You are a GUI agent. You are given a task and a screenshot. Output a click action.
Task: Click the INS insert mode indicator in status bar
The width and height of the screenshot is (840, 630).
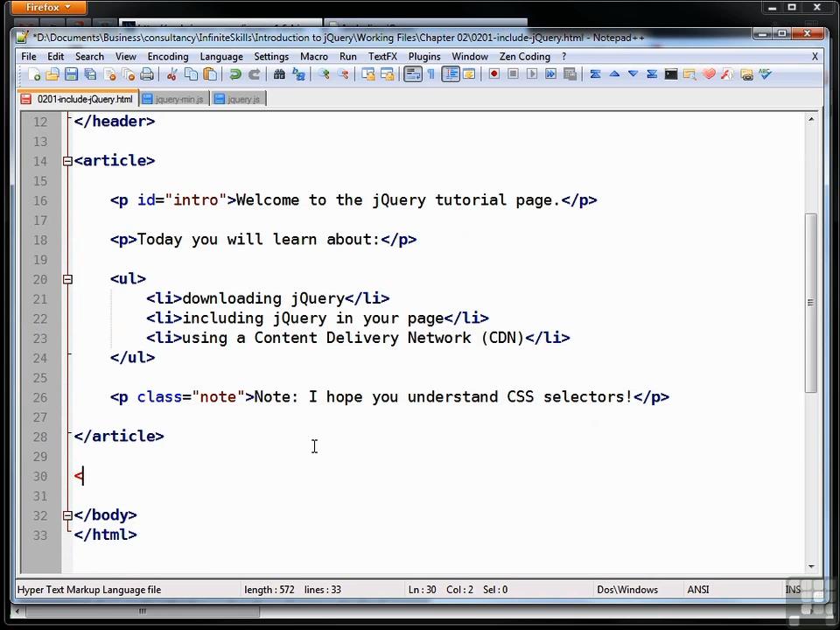click(x=793, y=589)
